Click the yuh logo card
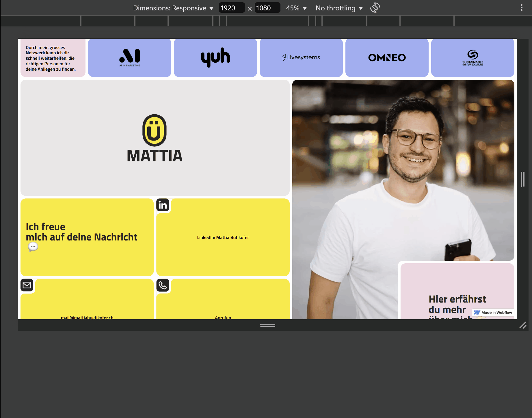532x418 pixels. click(215, 58)
